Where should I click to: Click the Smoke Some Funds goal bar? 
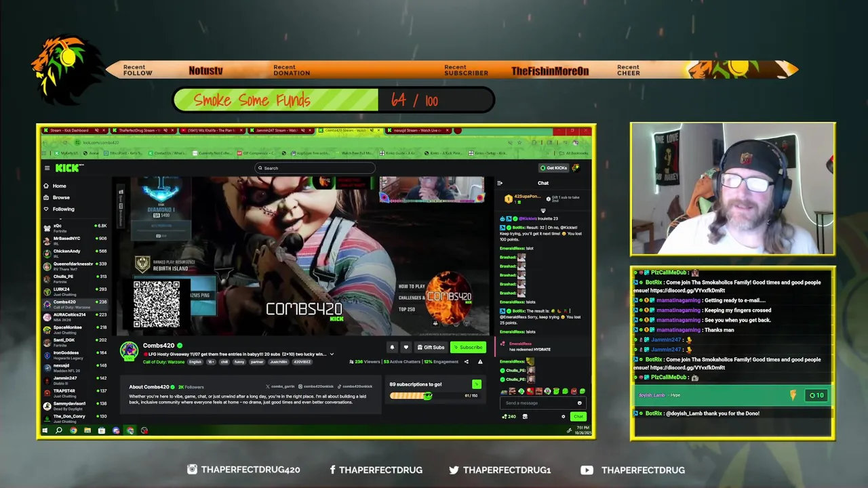click(x=334, y=100)
